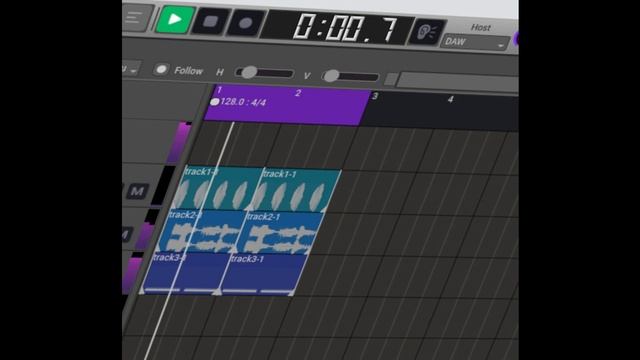Click the record transport button
Image resolution: width=640 pixels, height=360 pixels.
click(245, 23)
